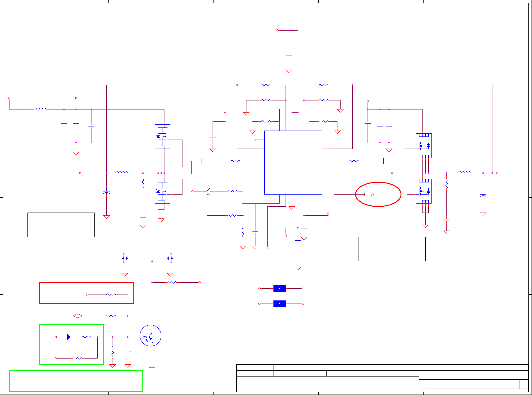Click the lower-right power MOSFET package
Screen dimensions: 532x395
tap(423, 191)
